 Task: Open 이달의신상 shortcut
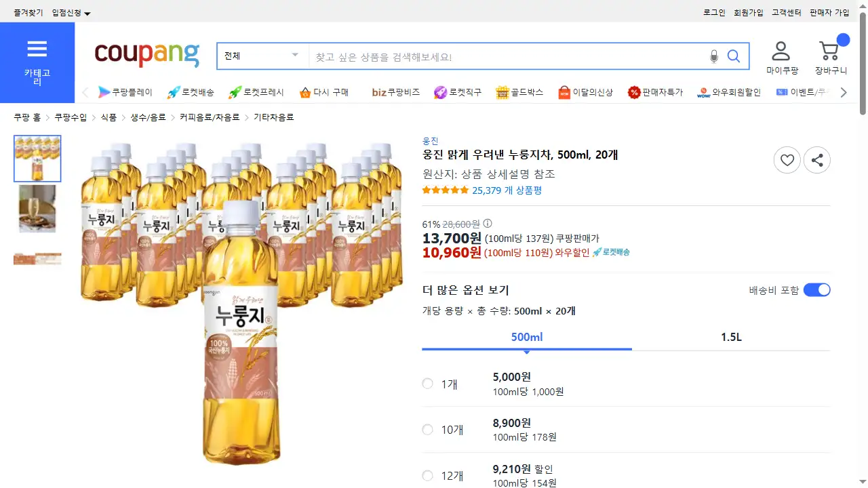[x=585, y=92]
